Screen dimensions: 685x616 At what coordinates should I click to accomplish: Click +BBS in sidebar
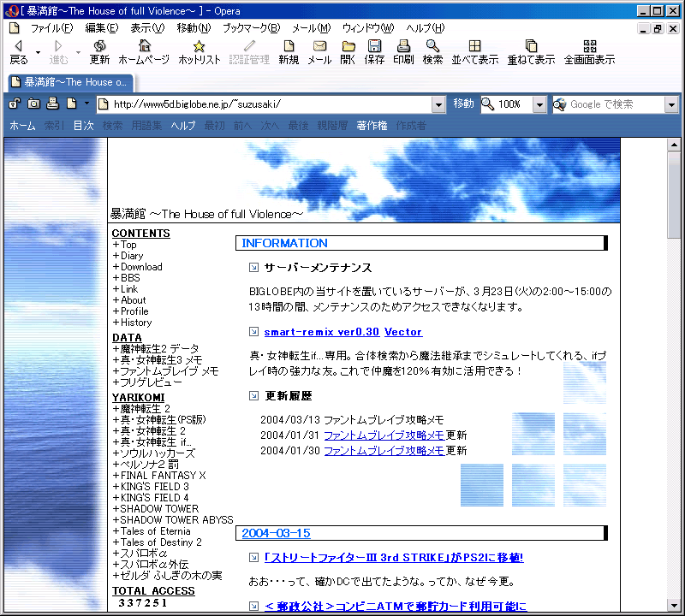[126, 278]
